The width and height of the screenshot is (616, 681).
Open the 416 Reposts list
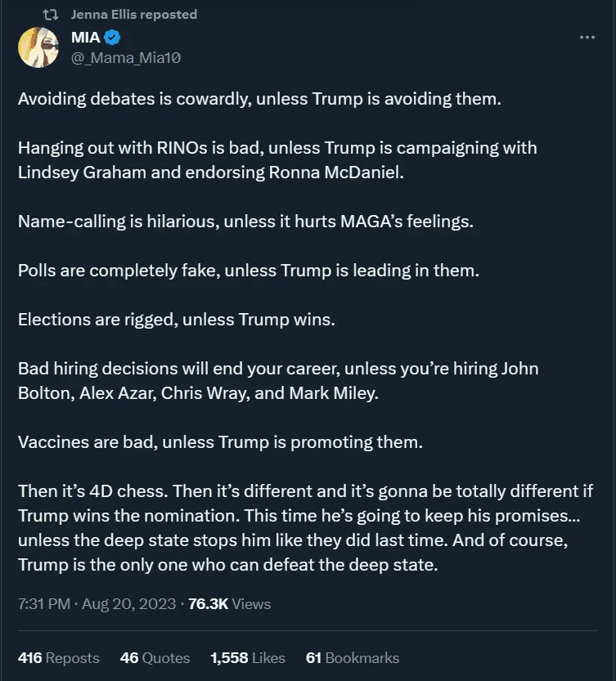(x=58, y=657)
